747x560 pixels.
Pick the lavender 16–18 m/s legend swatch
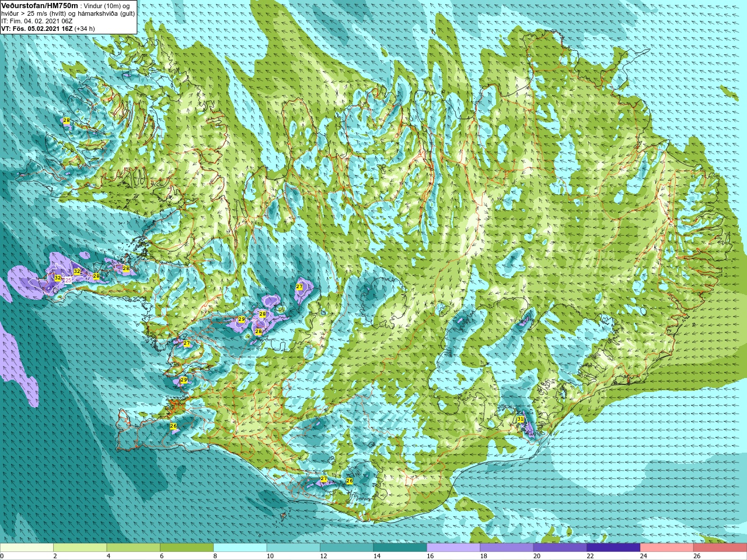(453, 548)
